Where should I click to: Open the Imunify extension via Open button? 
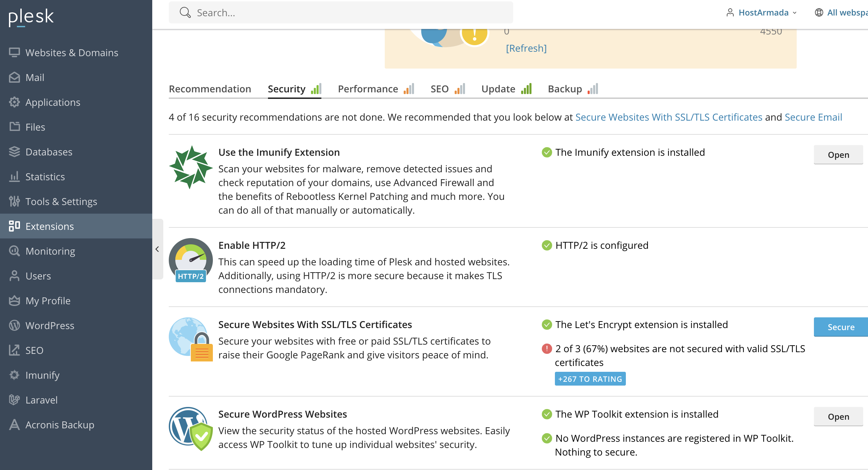point(838,155)
